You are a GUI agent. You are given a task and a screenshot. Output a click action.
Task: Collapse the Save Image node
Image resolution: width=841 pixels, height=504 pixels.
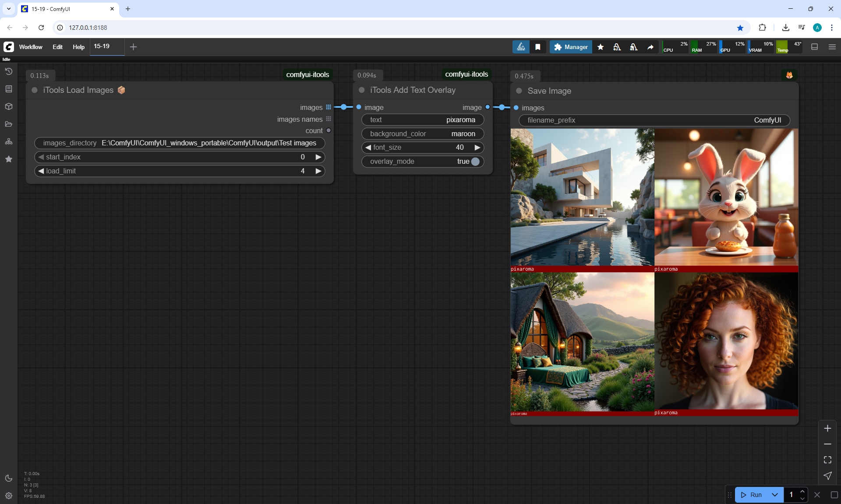[x=519, y=91]
